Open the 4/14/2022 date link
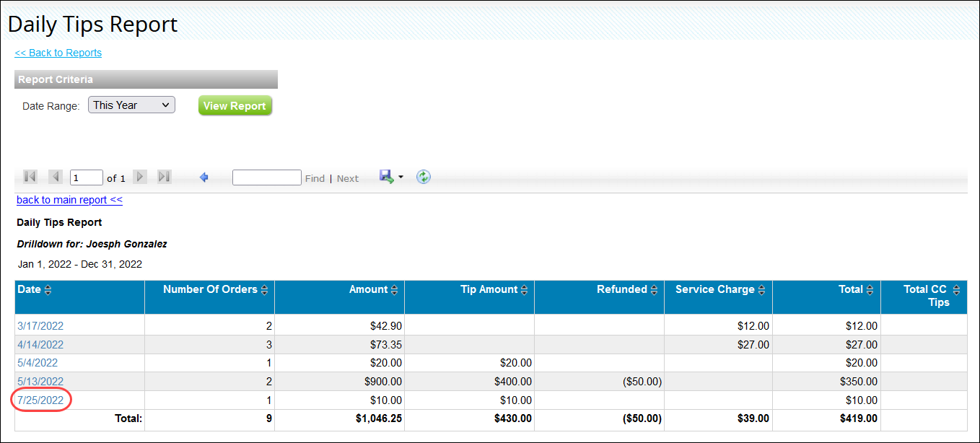 click(x=40, y=345)
